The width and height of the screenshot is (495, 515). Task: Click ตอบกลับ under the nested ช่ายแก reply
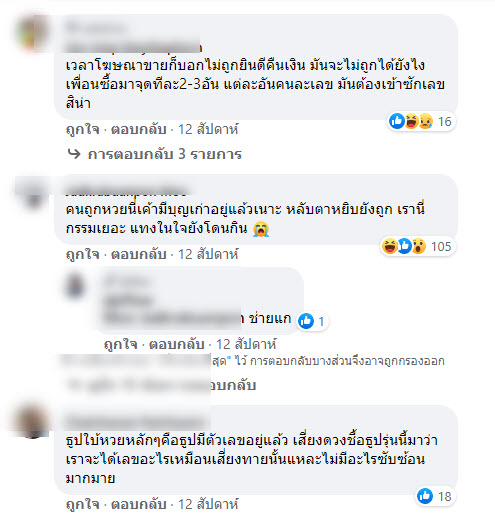point(176,344)
